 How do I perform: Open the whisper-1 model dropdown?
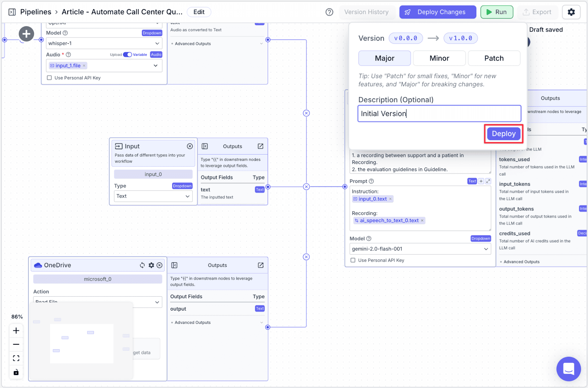point(104,43)
